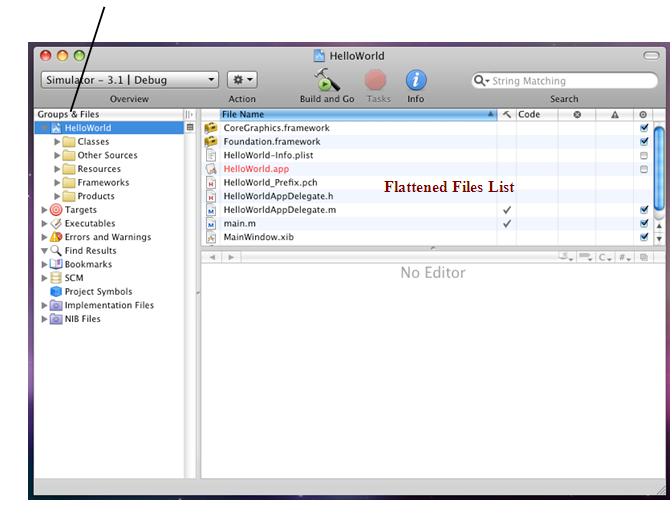Image resolution: width=672 pixels, height=517 pixels.
Task: Click the Executables icon
Action: (x=56, y=223)
